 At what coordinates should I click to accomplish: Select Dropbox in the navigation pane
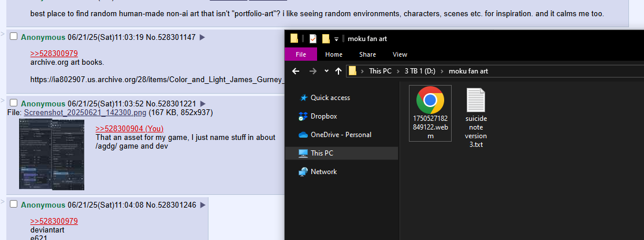[323, 116]
